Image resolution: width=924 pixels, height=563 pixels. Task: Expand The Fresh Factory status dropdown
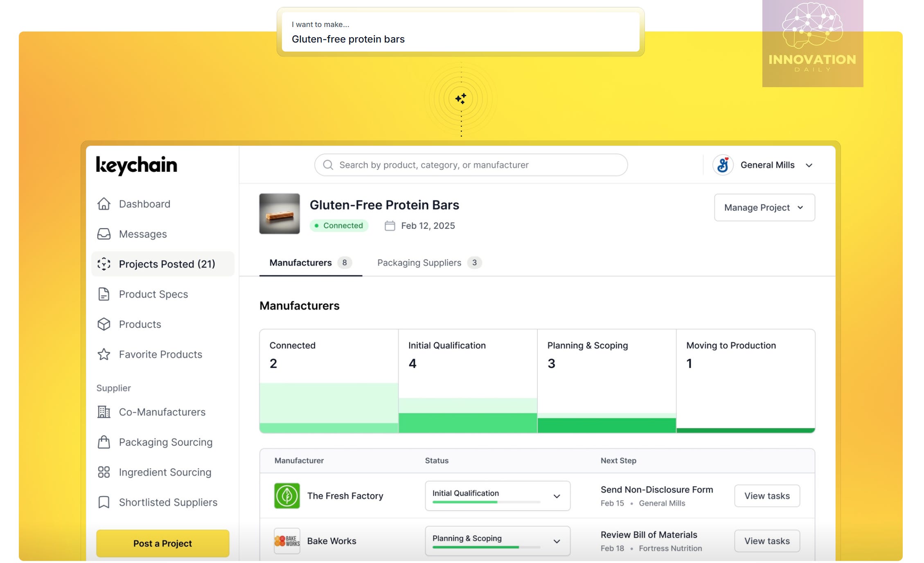tap(557, 496)
